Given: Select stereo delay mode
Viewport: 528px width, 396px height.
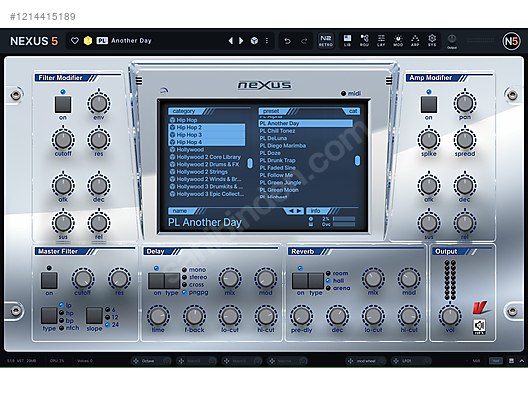Looking at the screenshot, I should (195, 277).
